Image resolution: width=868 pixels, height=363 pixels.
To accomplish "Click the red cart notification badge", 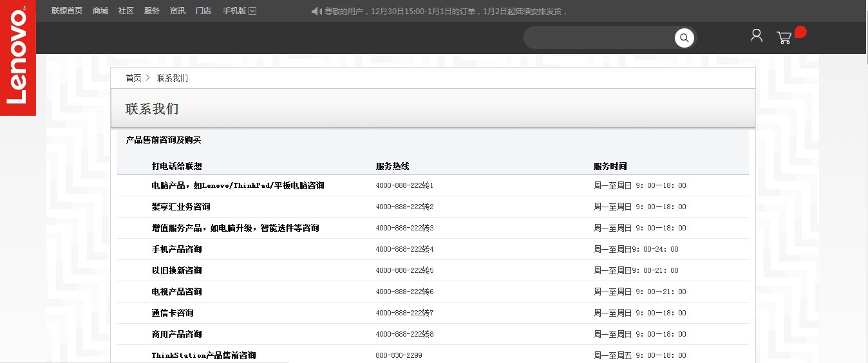I will click(800, 32).
